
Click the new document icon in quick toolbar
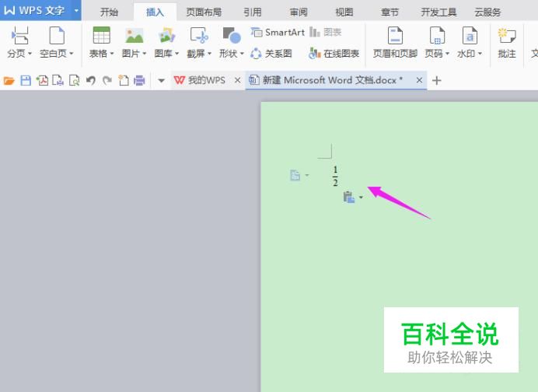pos(124,81)
